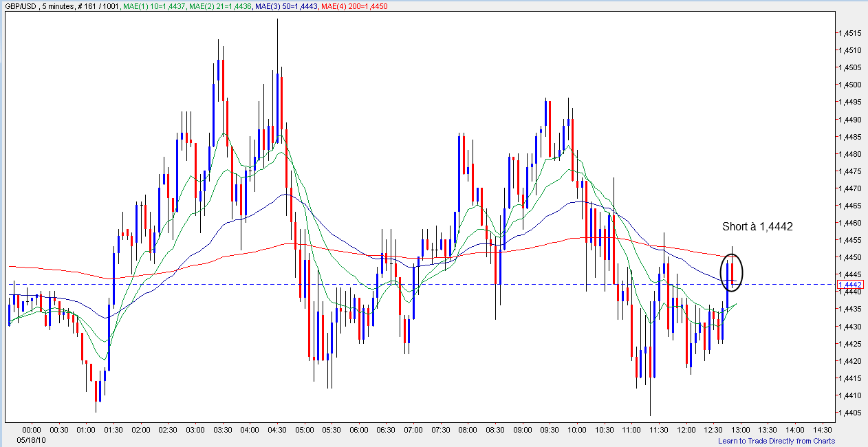Click the 06:00 time axis label
Viewport: 868px width, 447px height.
[358, 430]
